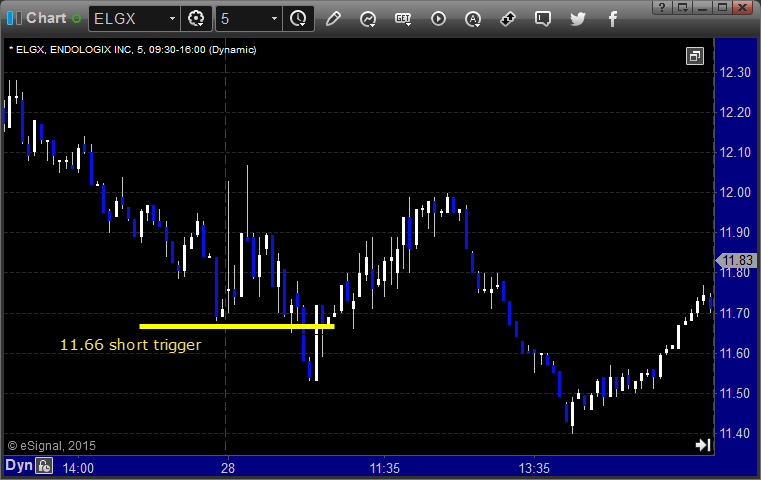Click the chart title 'ELGX, ENDOLOGIX INC' text
This screenshot has height=480, width=761.
click(74, 50)
